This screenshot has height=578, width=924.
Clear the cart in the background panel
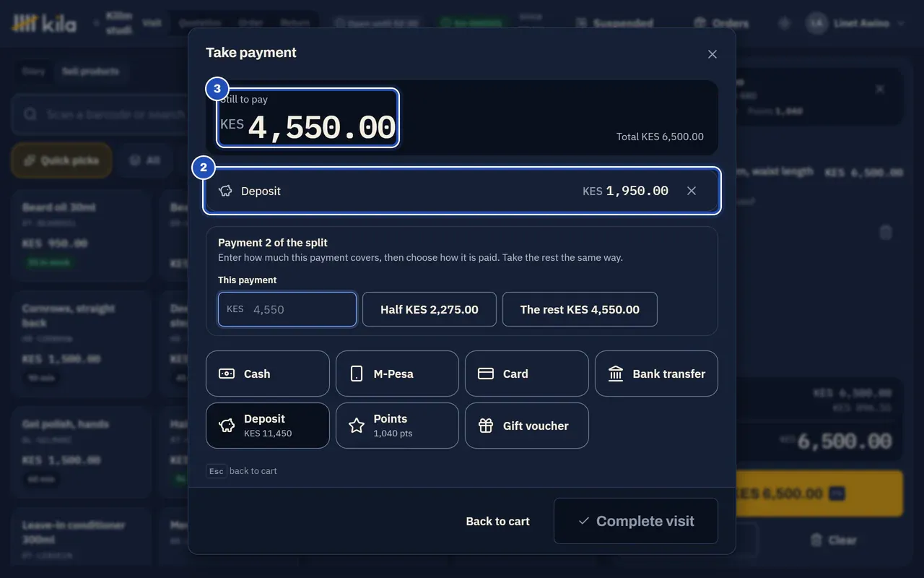point(834,540)
